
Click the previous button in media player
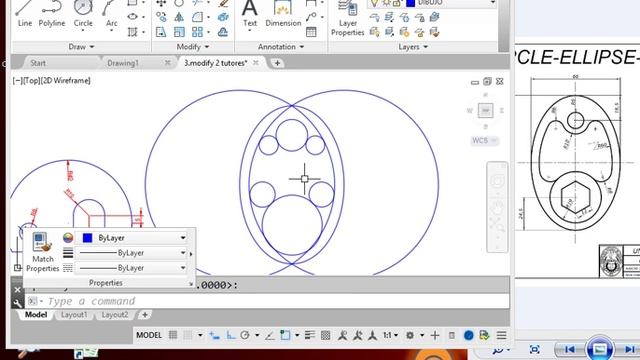[569, 349]
